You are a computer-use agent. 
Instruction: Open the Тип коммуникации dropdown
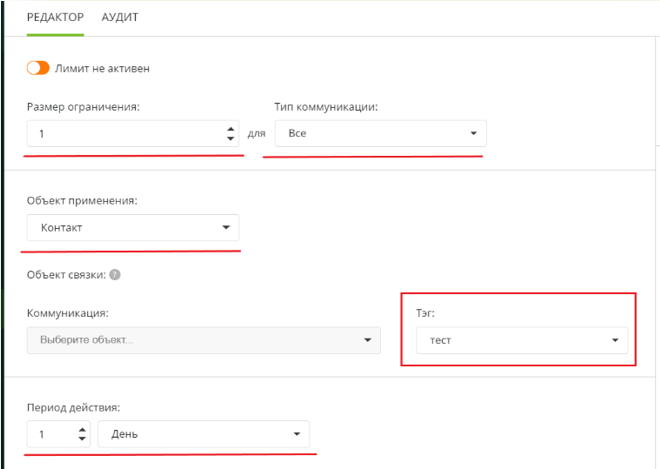(380, 133)
